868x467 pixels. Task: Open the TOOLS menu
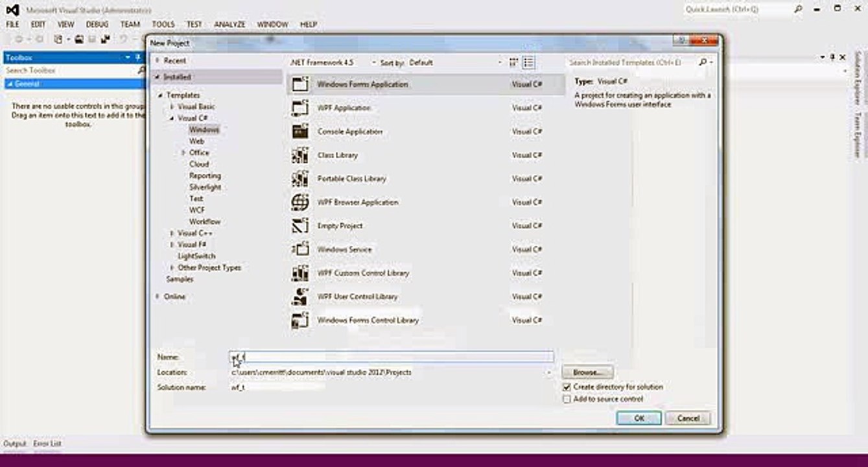pos(163,24)
